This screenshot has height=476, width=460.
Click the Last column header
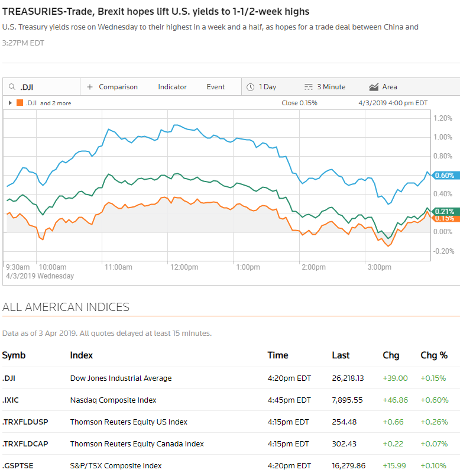point(341,355)
